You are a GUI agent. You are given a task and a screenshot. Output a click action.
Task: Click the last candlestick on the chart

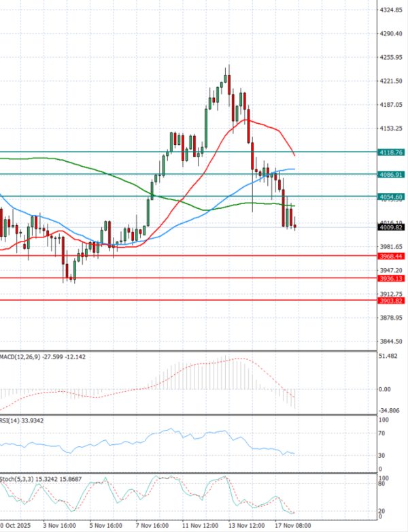(x=295, y=226)
